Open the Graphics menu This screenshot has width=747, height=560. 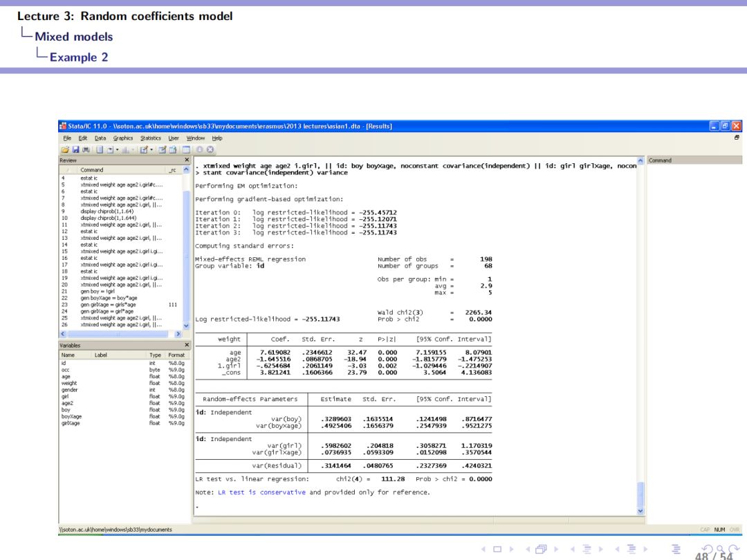click(x=123, y=138)
